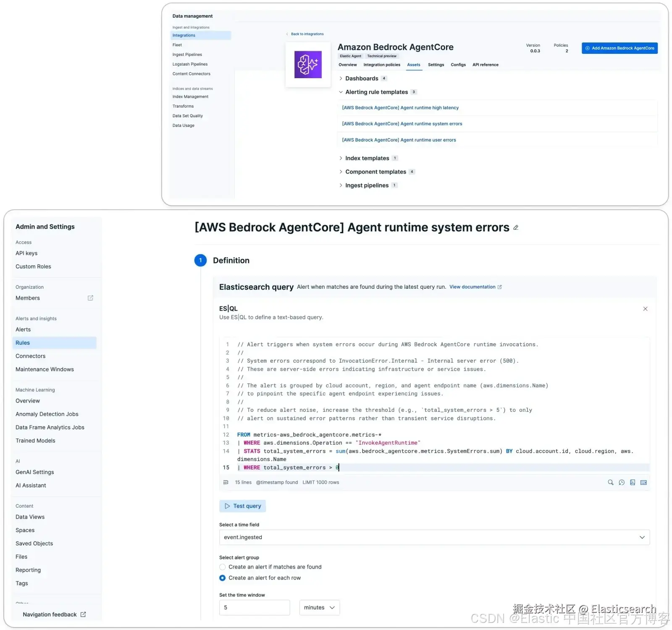Open Data Views under Content
Viewport: 672px width, 630px height.
(30, 517)
